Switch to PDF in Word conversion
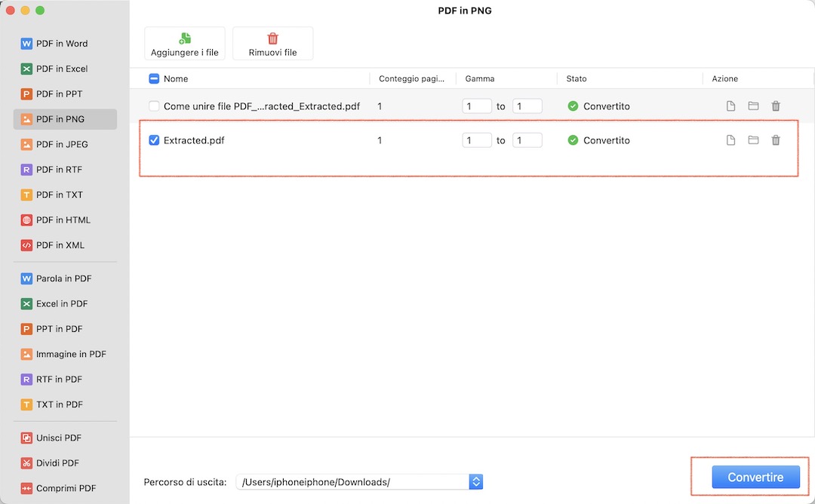Screen dimensions: 815x504 [x=62, y=44]
